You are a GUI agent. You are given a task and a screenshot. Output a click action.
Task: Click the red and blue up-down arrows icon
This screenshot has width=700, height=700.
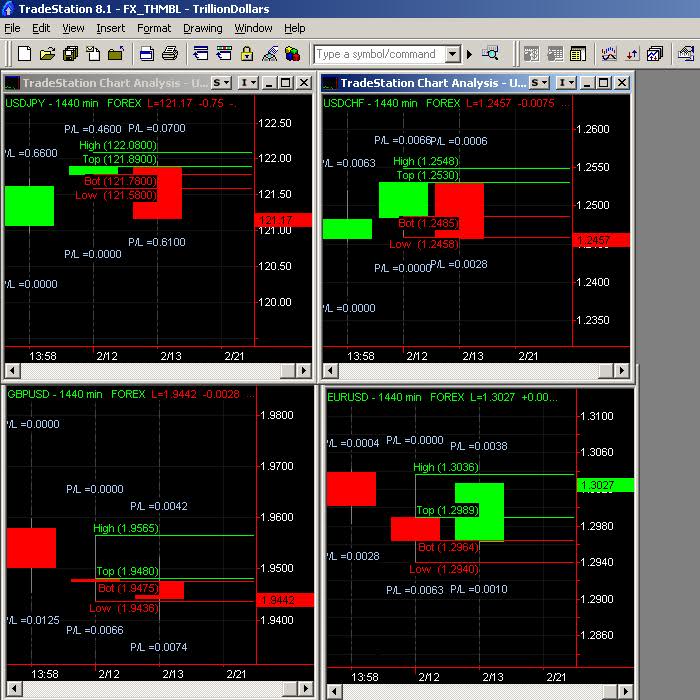pos(632,54)
